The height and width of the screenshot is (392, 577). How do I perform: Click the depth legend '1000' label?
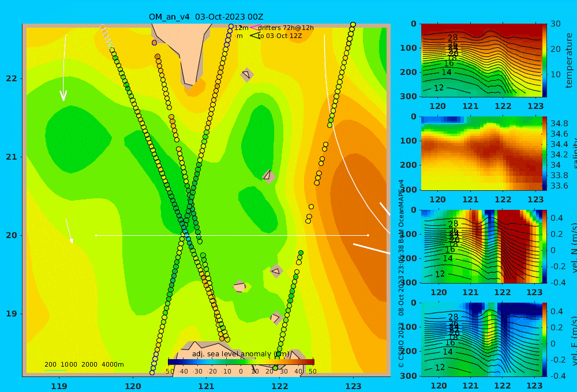[69, 364]
